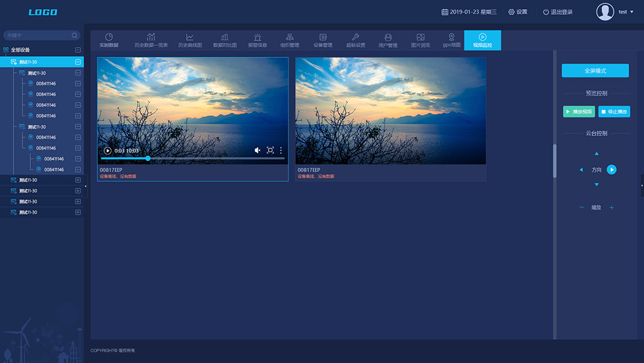Expand the first collapsed 测试11-30 group
Screen dimensions: 644x363
[78, 180]
